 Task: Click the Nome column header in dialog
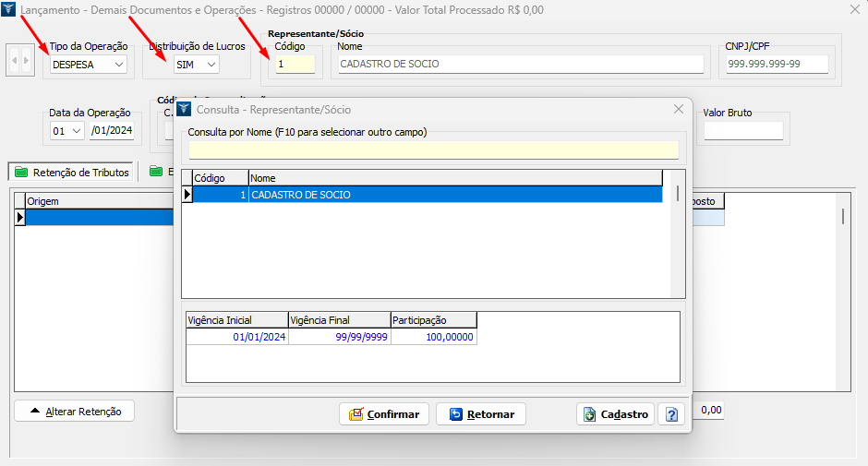click(454, 178)
